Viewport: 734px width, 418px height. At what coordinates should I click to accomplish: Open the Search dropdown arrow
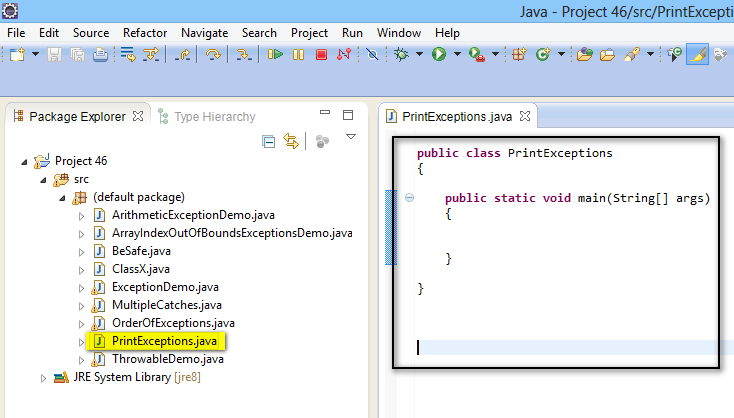[x=650, y=54]
